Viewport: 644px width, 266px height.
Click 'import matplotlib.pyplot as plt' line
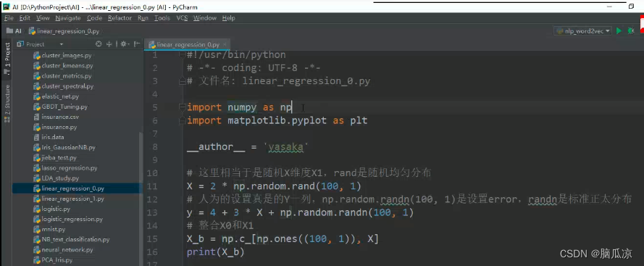tap(277, 121)
